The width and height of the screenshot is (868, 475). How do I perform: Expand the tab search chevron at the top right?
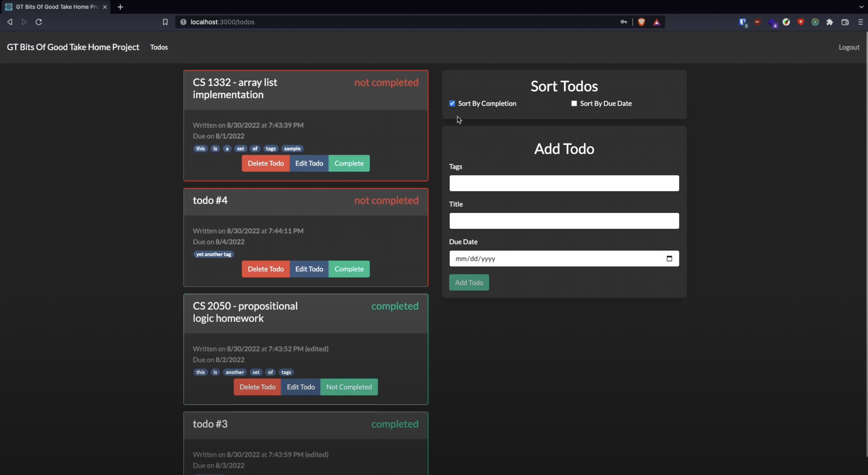[x=861, y=7]
